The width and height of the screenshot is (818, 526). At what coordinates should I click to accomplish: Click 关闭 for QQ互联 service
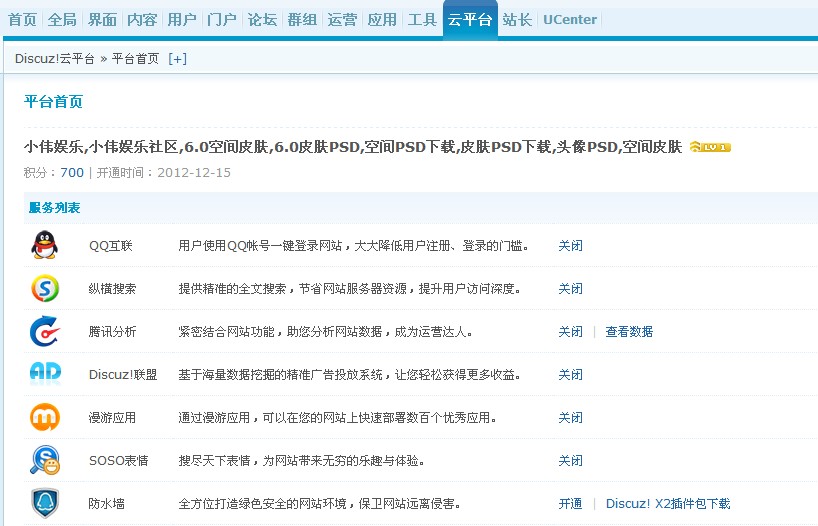tap(570, 246)
